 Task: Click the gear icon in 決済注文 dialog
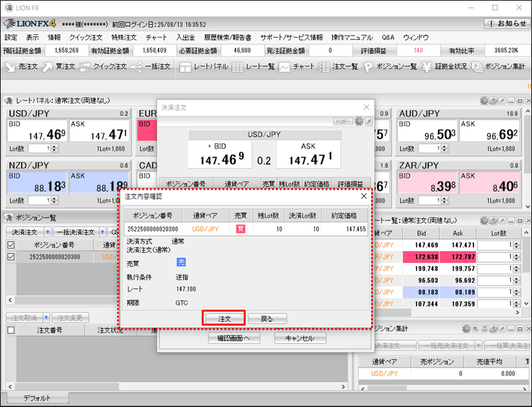coord(359,121)
